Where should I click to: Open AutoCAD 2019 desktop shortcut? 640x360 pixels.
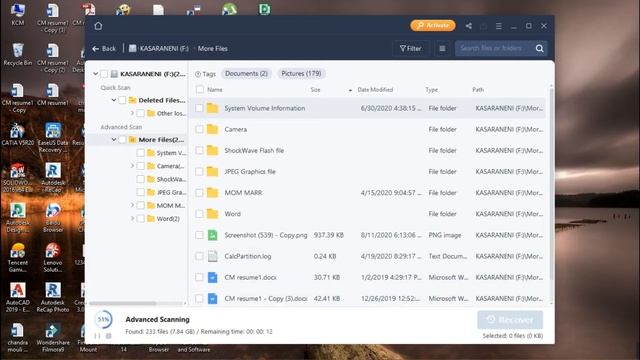18,298
